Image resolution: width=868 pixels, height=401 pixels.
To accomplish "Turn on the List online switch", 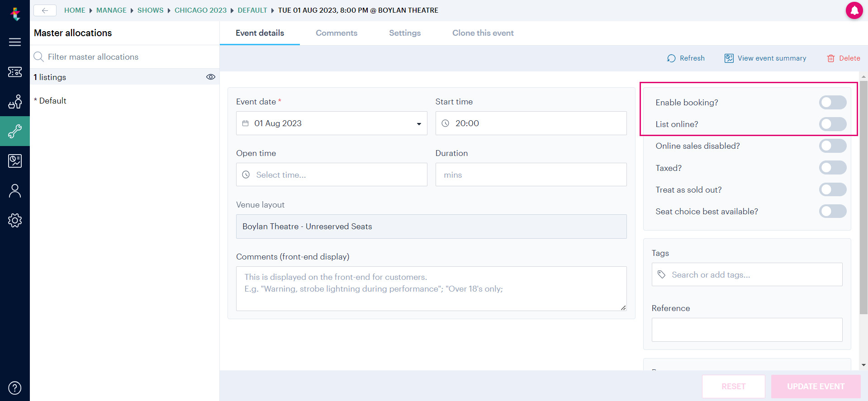I will coord(833,124).
